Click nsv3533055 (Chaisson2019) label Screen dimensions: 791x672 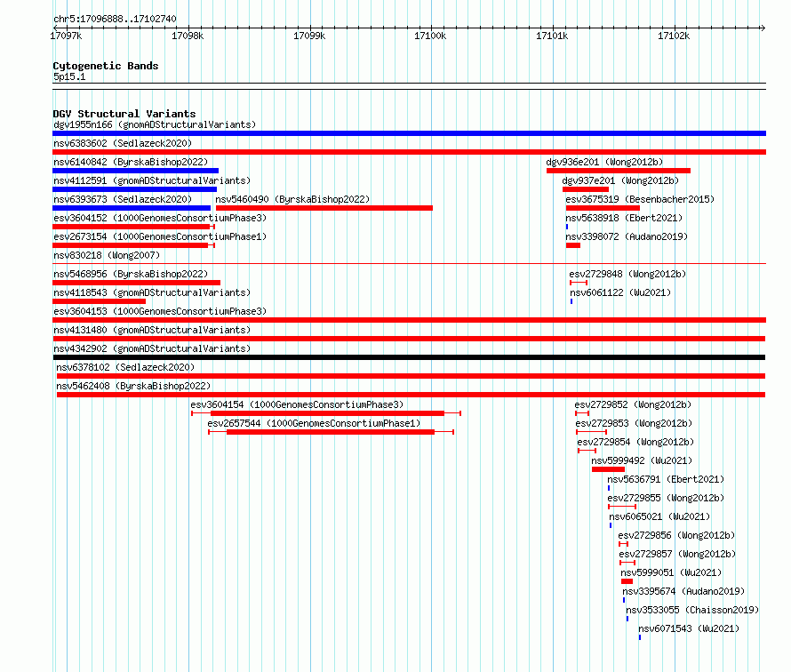(x=692, y=610)
